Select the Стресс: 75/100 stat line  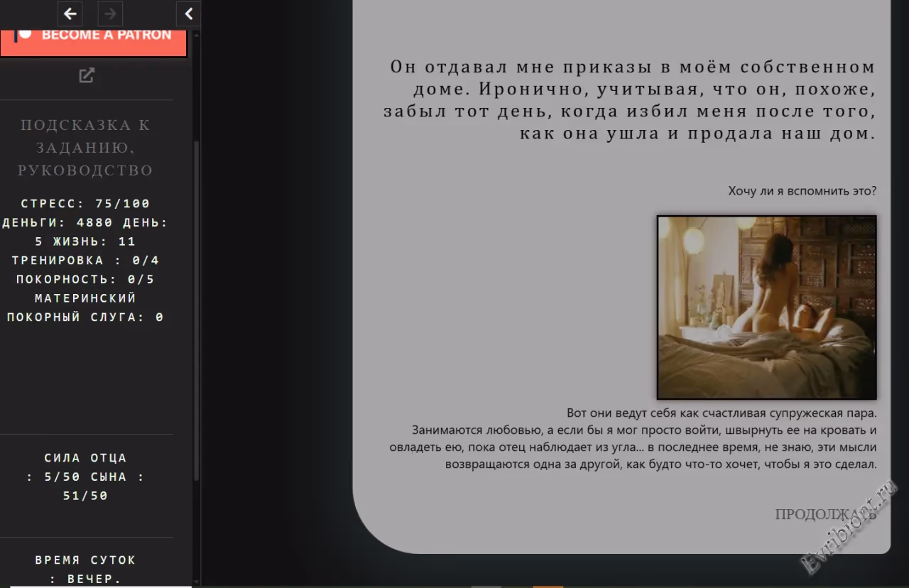85,204
